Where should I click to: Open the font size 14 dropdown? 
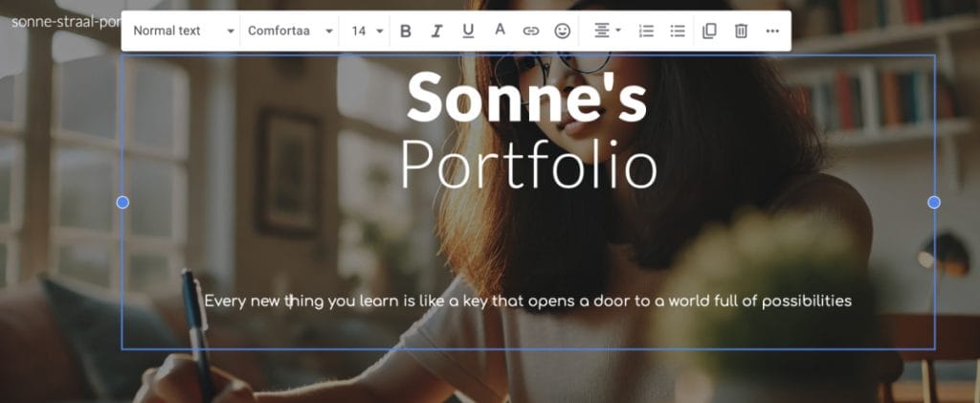click(x=367, y=31)
